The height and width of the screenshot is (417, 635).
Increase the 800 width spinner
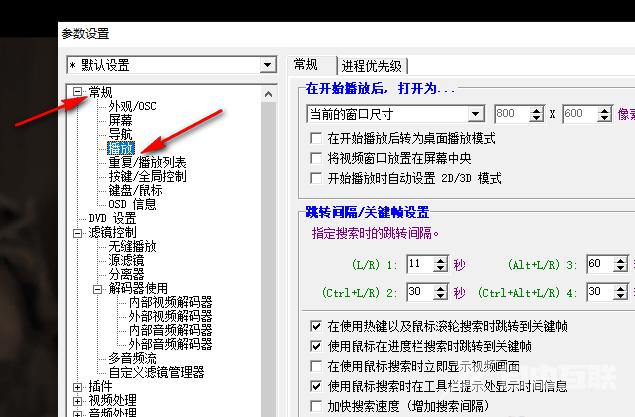pyautogui.click(x=536, y=110)
